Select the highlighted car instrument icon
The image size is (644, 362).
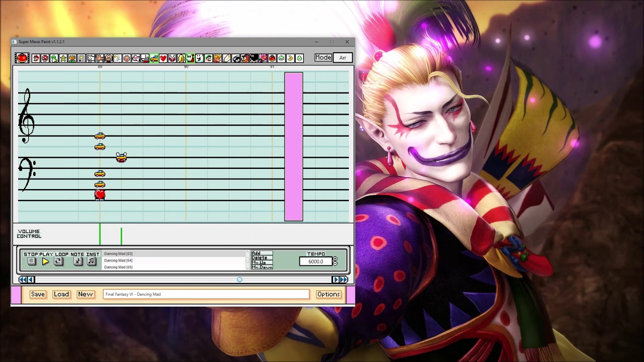click(154, 58)
